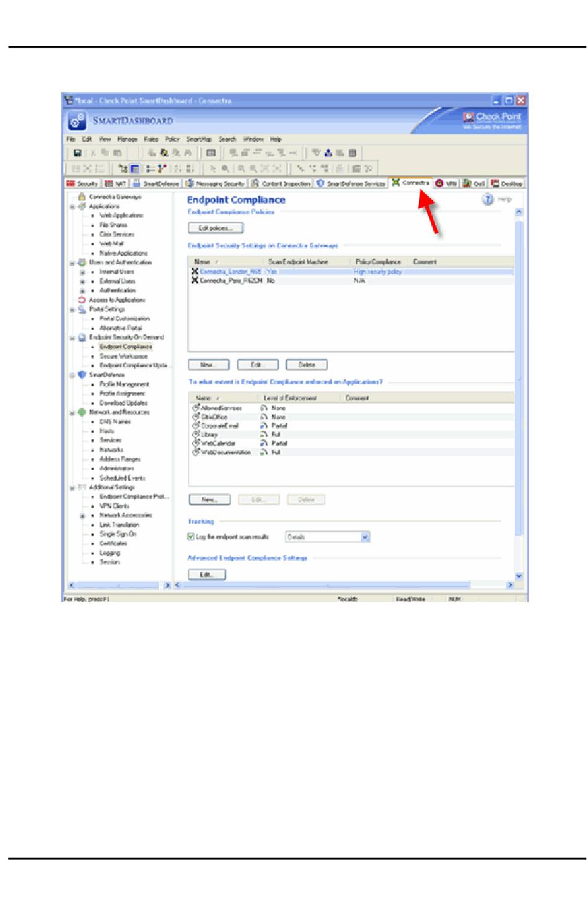Switch to the SmartDefense tab
The width and height of the screenshot is (588, 905).
coord(156,183)
